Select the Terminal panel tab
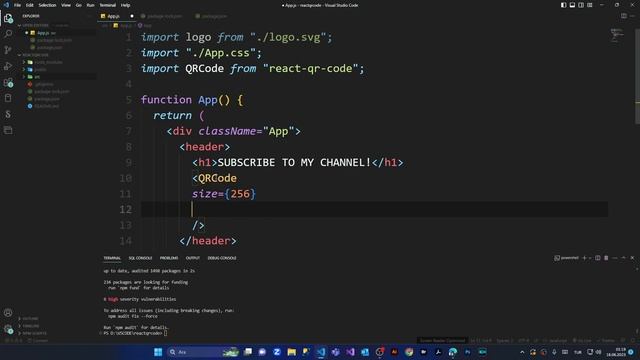The image size is (640, 360). [x=112, y=258]
